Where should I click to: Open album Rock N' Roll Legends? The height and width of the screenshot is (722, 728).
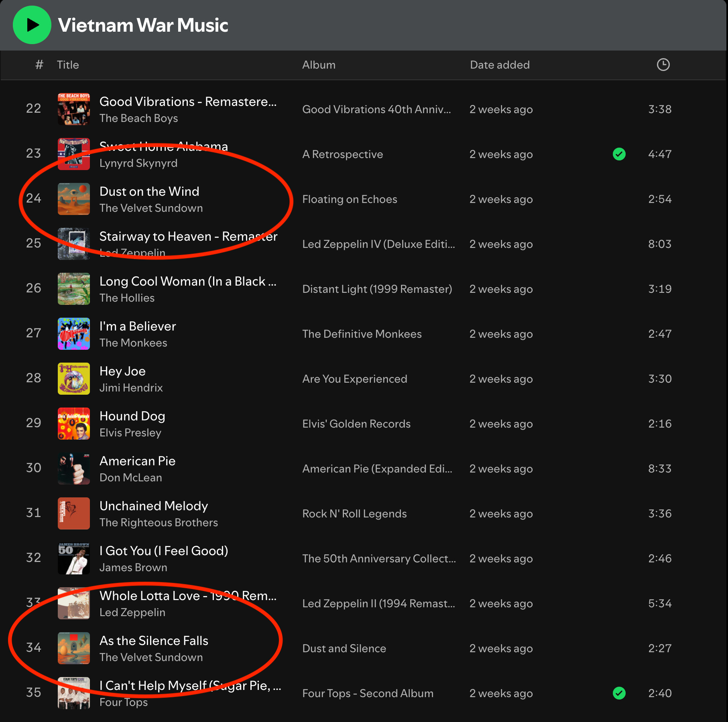(354, 514)
